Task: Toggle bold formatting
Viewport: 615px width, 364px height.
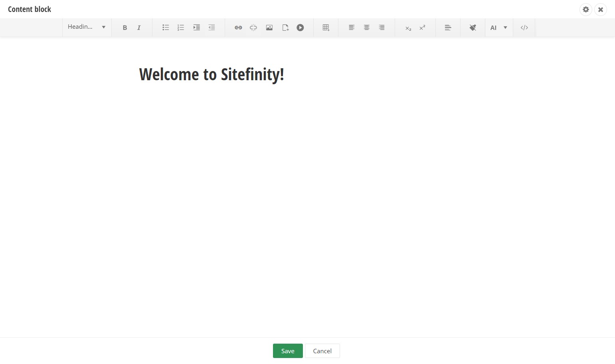Action: point(125,28)
